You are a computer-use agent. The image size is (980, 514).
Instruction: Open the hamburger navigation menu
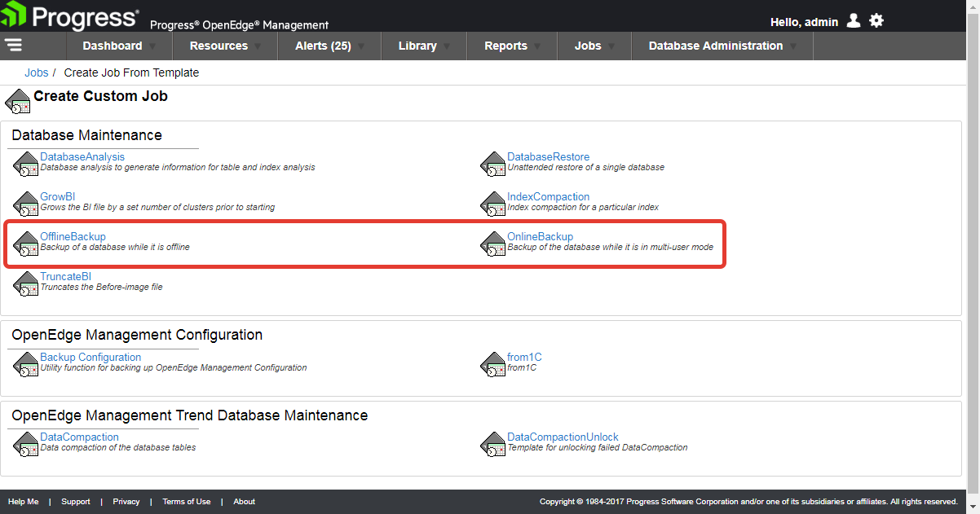click(x=13, y=45)
